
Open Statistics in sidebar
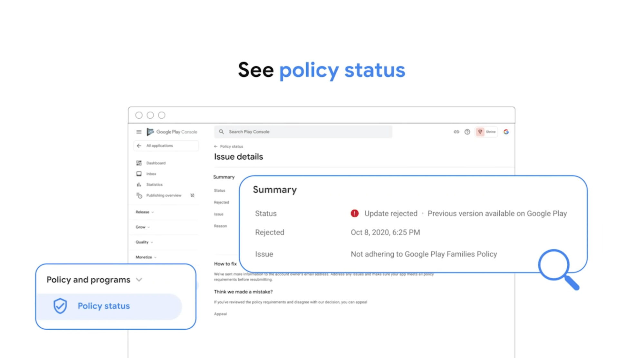coord(154,184)
